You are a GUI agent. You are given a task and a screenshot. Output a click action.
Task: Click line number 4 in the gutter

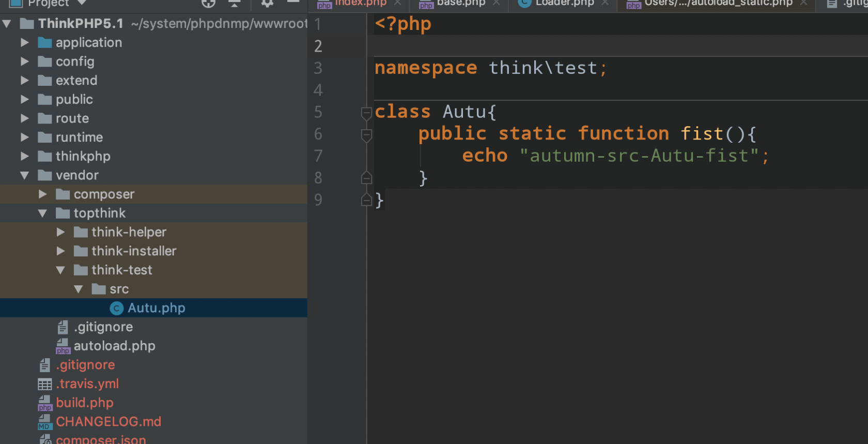[318, 90]
